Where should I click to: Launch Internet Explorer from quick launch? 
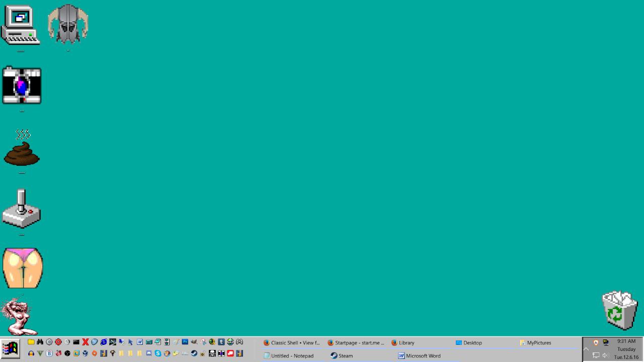tap(104, 342)
